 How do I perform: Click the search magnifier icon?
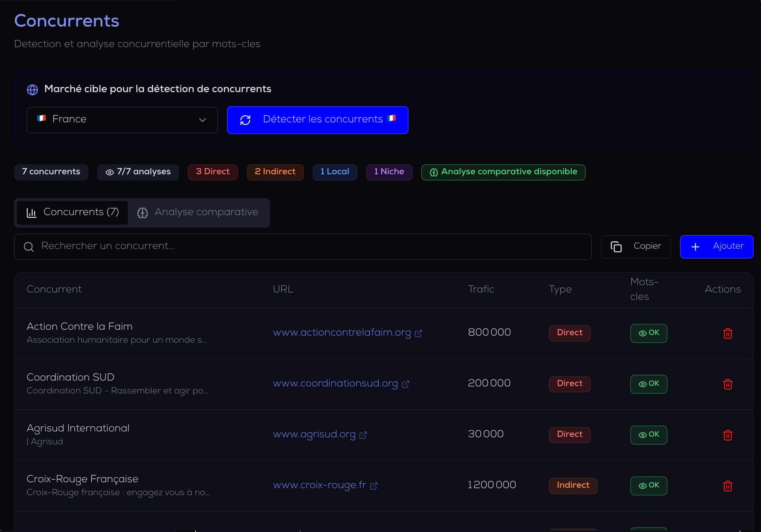point(29,247)
